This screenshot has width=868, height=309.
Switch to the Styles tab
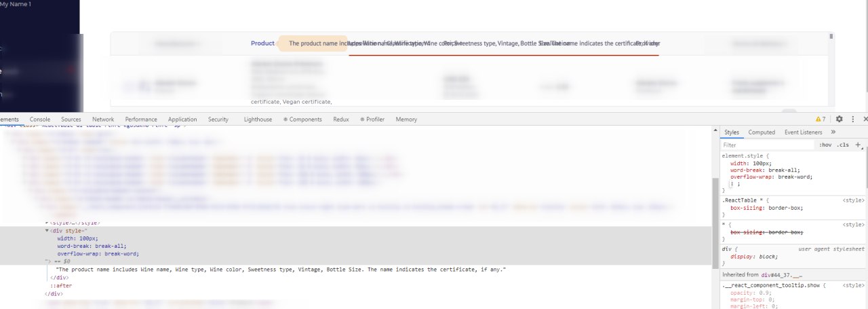pos(731,132)
